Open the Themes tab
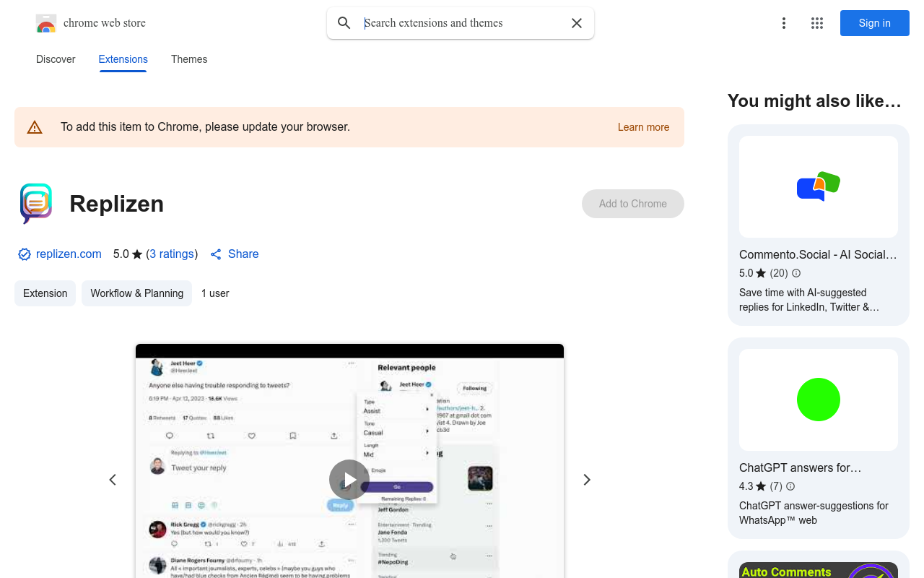 coord(189,59)
